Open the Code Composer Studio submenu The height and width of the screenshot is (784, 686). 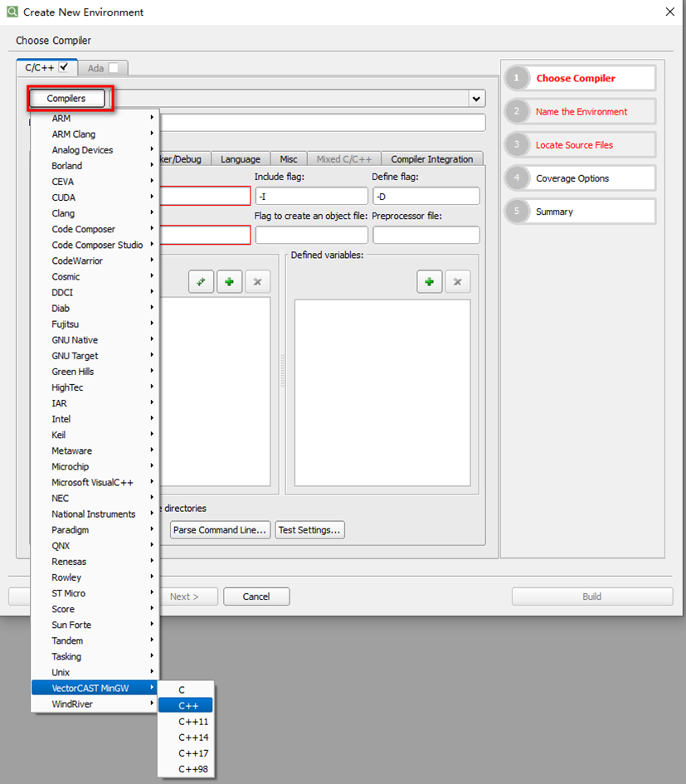95,245
